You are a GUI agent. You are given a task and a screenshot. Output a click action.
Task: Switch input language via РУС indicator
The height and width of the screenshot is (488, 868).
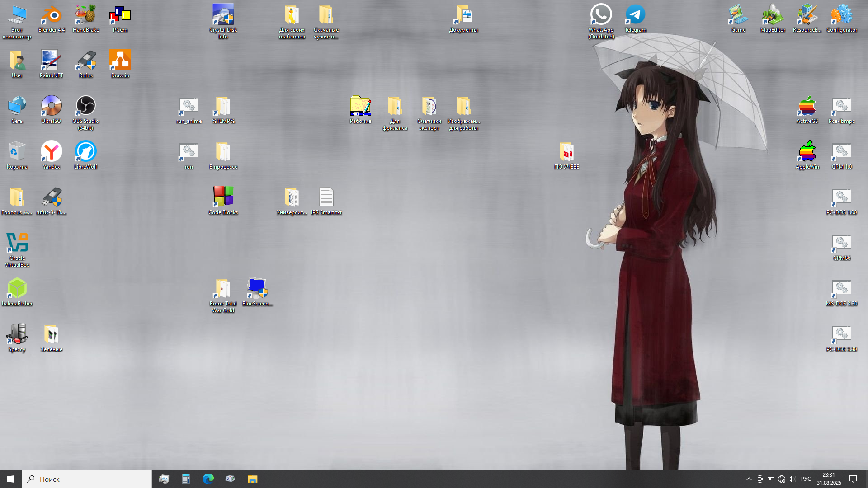click(x=806, y=479)
